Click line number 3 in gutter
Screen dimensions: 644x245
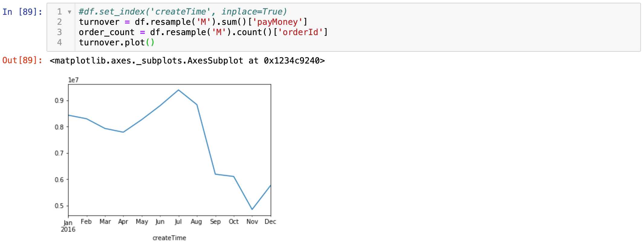tap(60, 32)
